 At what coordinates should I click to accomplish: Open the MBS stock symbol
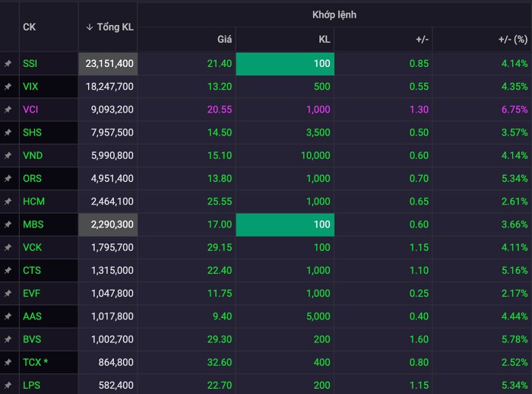tap(33, 224)
